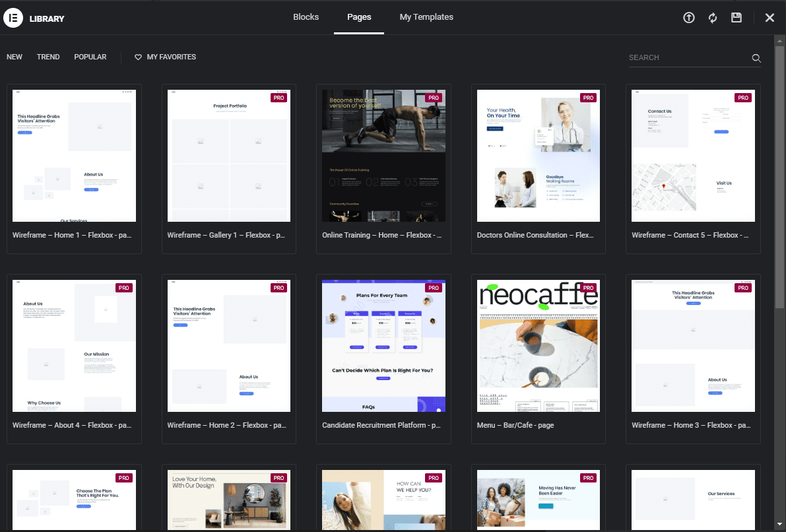
Task: Click the scrollbar down arrow
Action: point(779,525)
